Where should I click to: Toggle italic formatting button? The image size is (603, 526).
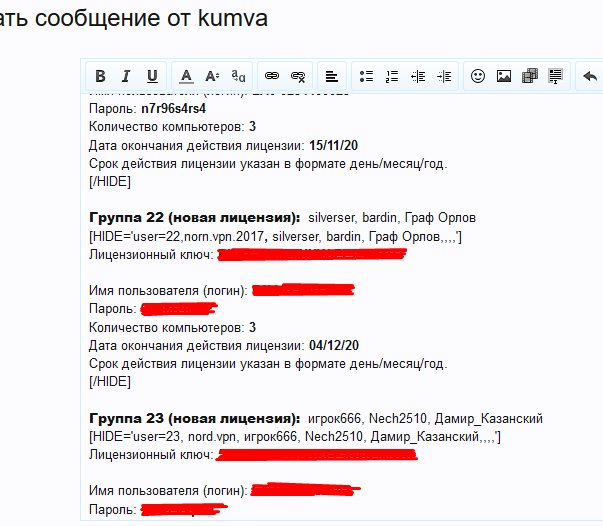126,76
